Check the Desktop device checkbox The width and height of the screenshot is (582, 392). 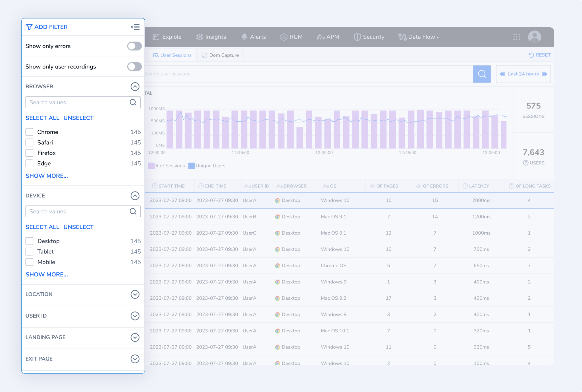tap(30, 241)
